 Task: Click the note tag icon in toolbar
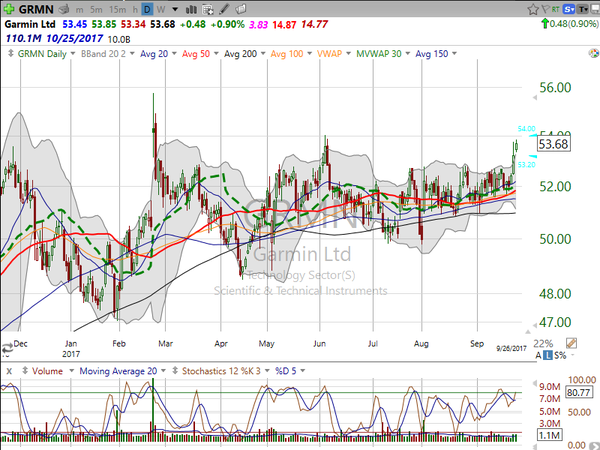[x=240, y=9]
